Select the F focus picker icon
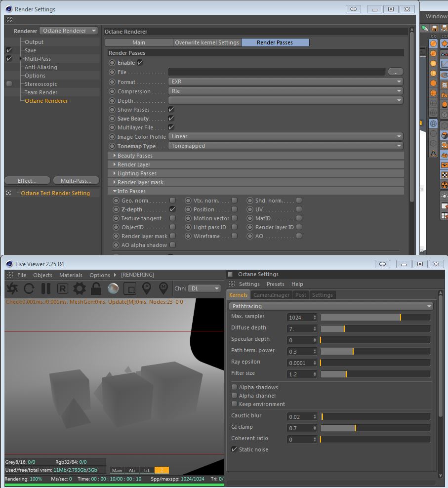Image resolution: width=448 pixels, height=488 pixels. (147, 288)
